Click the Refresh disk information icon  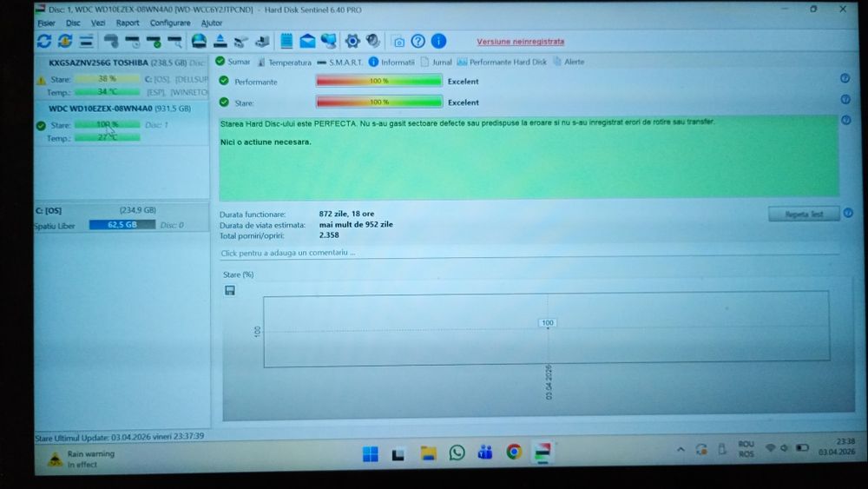[x=44, y=41]
